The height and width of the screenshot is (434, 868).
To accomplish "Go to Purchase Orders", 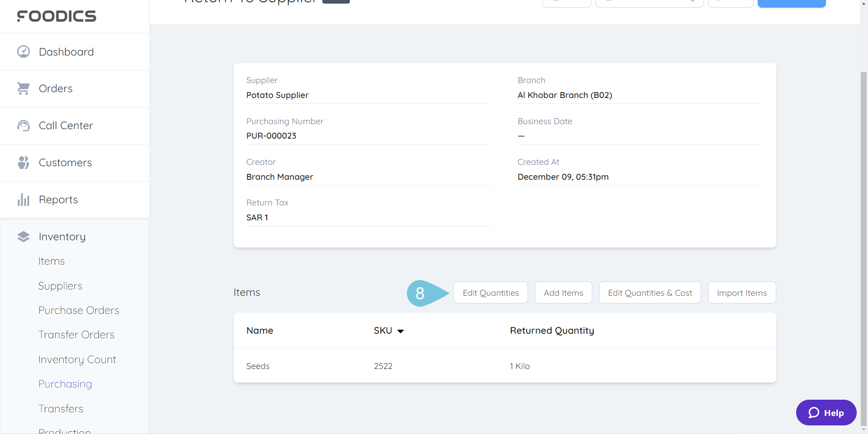I will tap(78, 310).
